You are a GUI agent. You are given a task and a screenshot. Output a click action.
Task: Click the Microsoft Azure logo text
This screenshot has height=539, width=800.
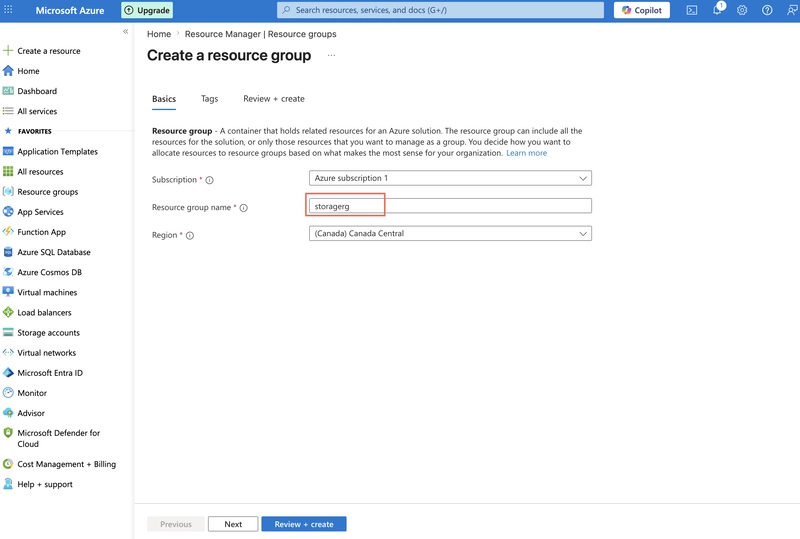coord(70,10)
